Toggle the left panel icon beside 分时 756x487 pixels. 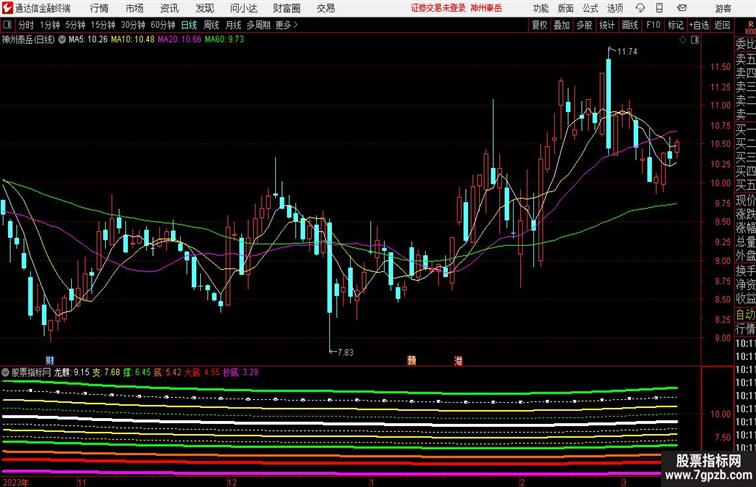coord(7,25)
